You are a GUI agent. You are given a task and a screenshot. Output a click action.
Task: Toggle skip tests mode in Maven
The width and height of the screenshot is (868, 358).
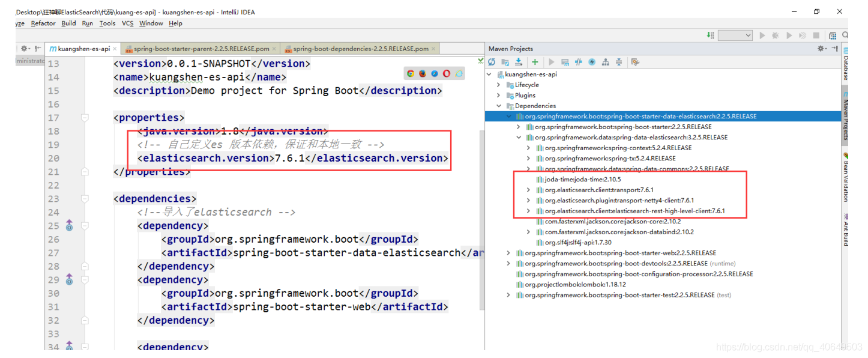tap(592, 62)
